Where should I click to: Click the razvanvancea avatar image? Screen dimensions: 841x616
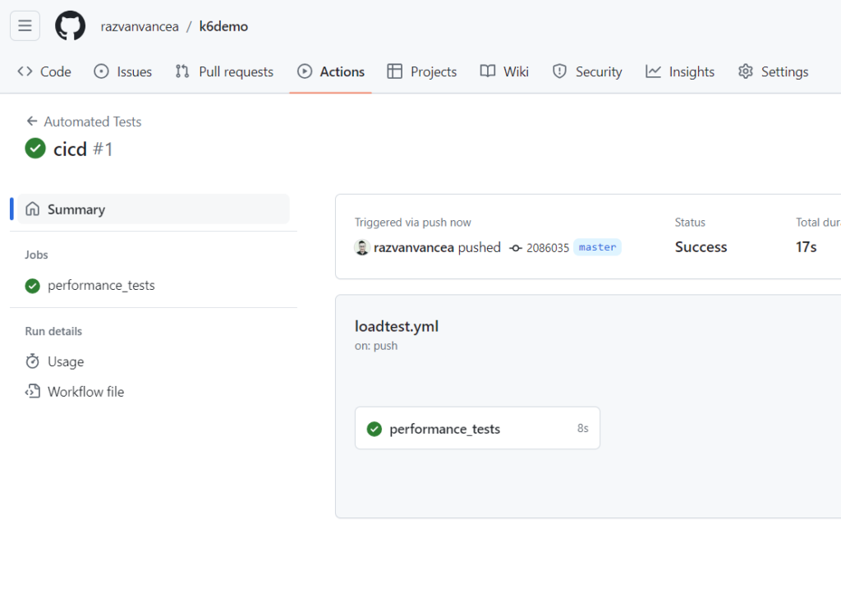[x=362, y=247]
